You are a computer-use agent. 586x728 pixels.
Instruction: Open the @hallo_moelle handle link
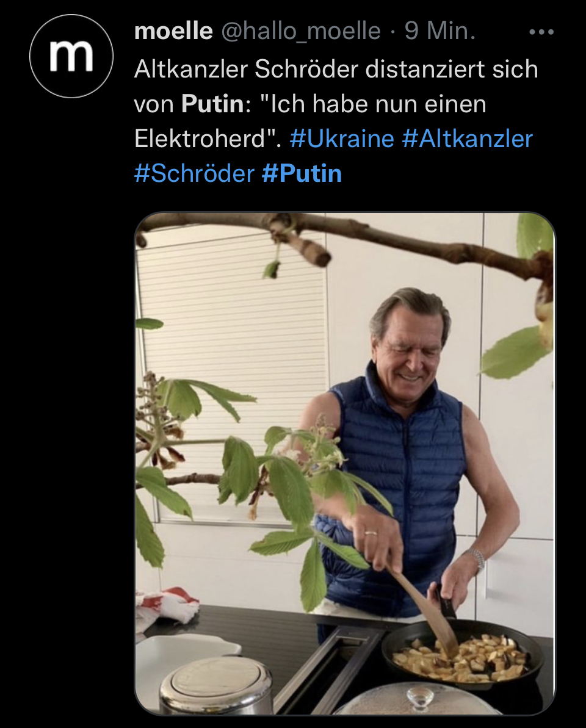(x=300, y=31)
